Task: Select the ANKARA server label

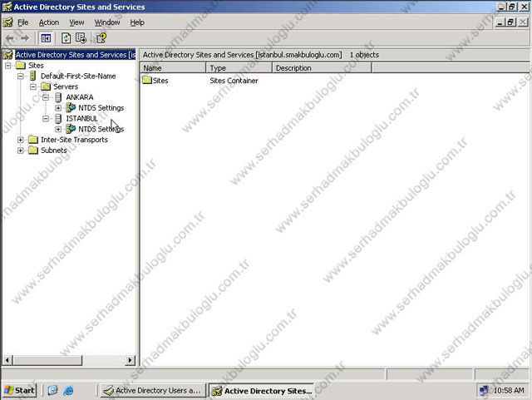Action: (x=80, y=97)
